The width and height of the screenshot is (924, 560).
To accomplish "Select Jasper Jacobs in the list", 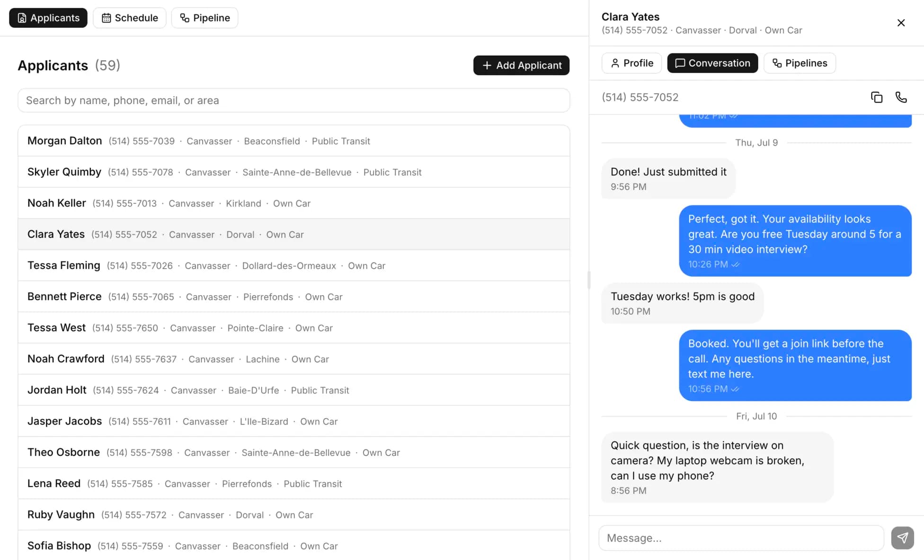I will click(293, 421).
